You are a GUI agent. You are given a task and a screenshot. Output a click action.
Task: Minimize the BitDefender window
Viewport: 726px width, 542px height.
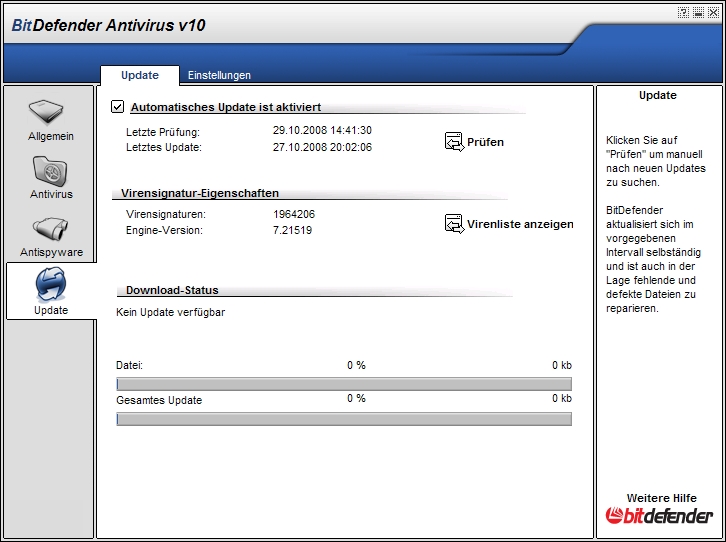pos(698,13)
